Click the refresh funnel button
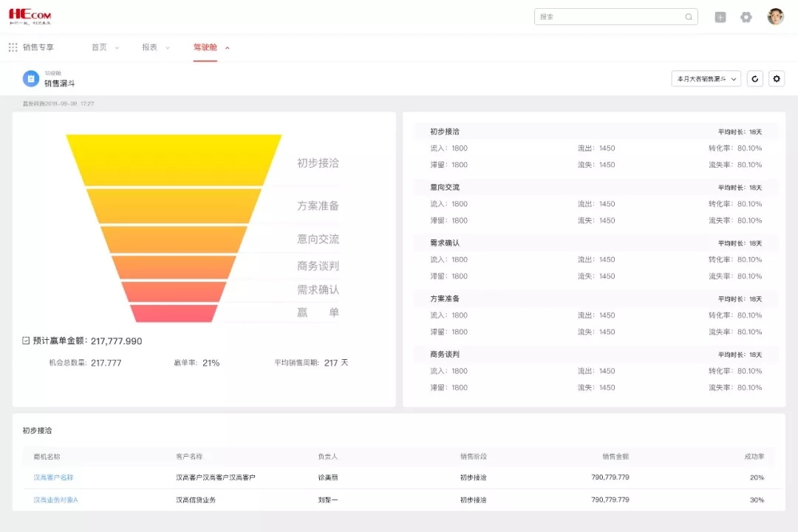 (754, 79)
